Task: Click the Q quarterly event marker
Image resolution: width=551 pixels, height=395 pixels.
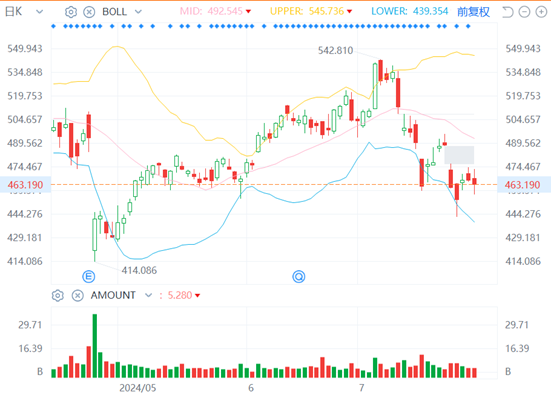Action: 299,277
